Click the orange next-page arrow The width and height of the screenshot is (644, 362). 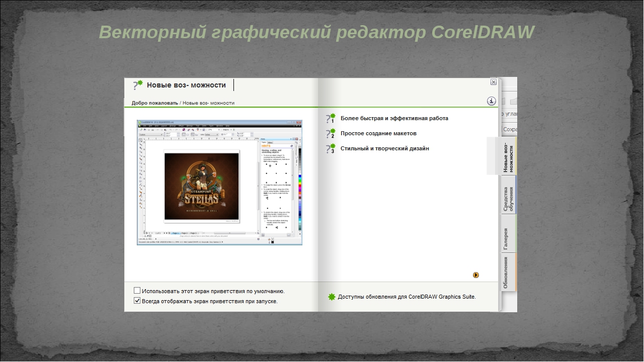coord(476,275)
